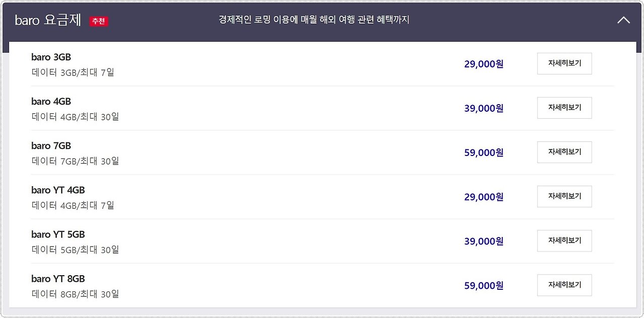Viewport: 644px width, 318px height.
Task: Click the baro 요금제 header title
Action: 48,20
